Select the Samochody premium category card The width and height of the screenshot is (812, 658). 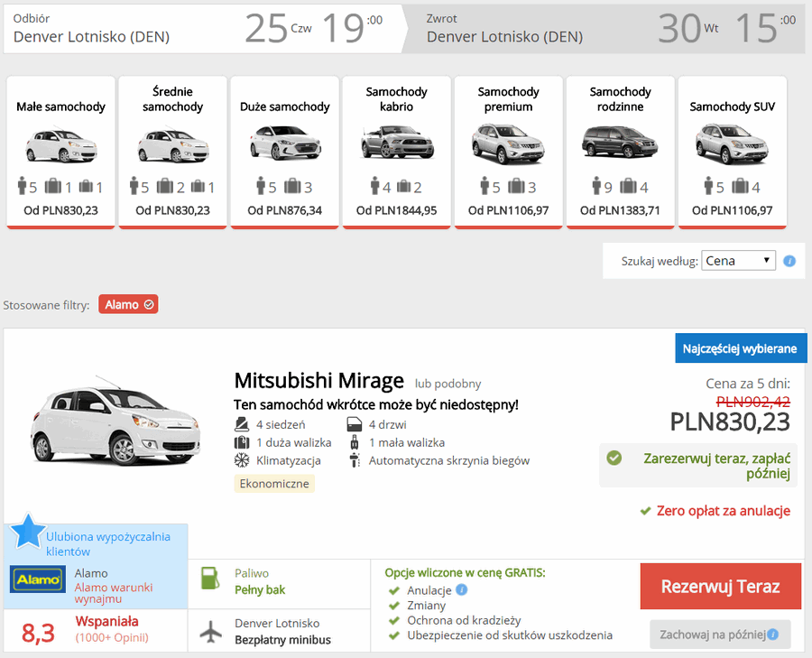(x=508, y=152)
